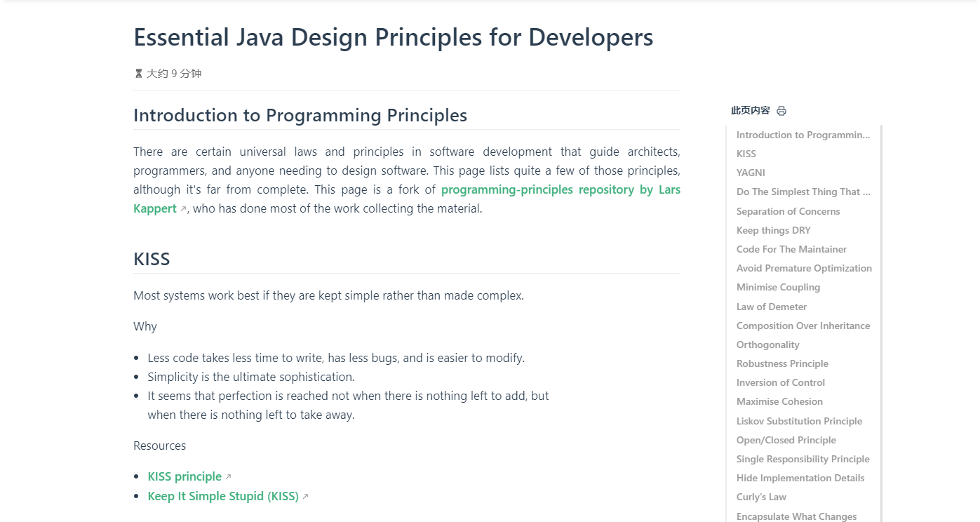Open the Keep It Simple Stupid (KISS) link
The width and height of the screenshot is (980, 522).
click(x=223, y=496)
